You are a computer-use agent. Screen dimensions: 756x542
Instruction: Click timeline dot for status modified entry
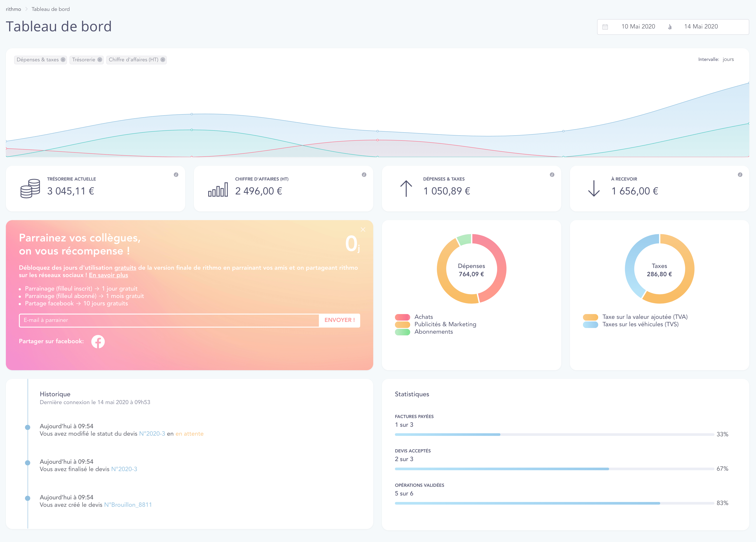(28, 427)
